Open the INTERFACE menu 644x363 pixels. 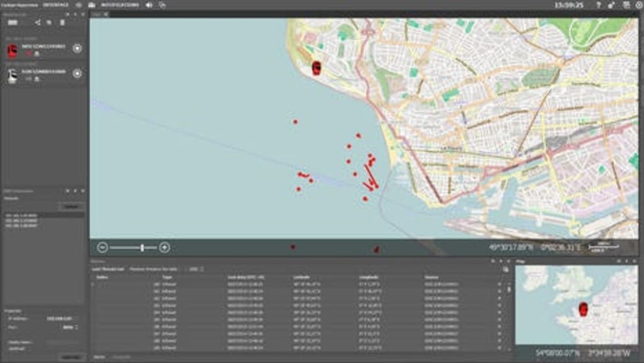[56, 5]
